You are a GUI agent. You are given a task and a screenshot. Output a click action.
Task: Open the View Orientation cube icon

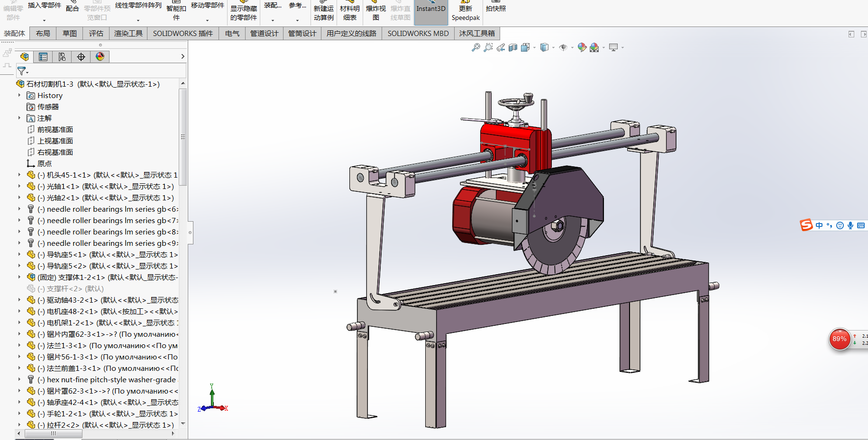click(525, 47)
